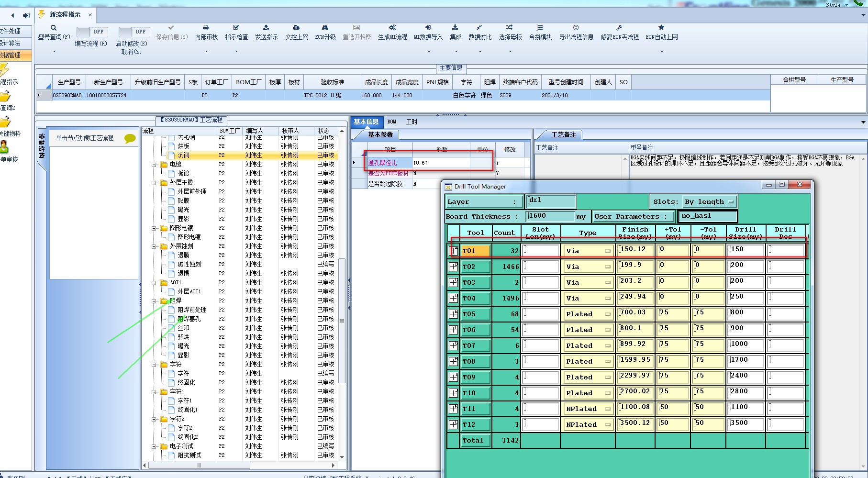Toggle the 编写流程 OFF switch

(x=92, y=32)
